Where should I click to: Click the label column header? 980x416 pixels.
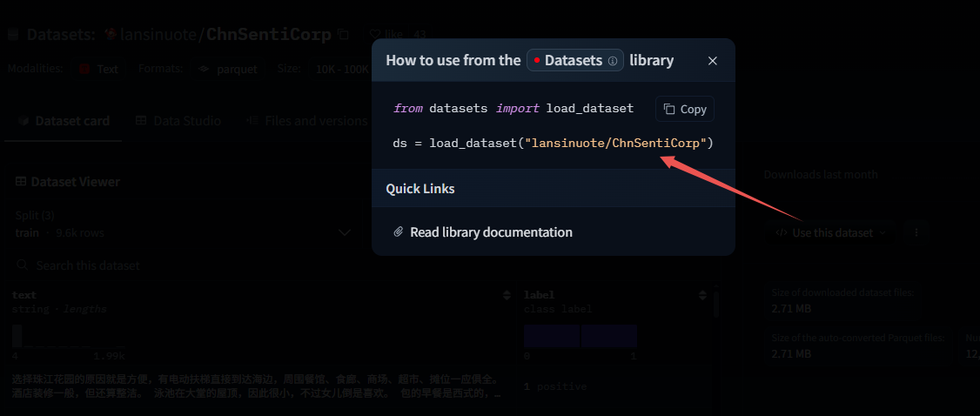coord(540,295)
